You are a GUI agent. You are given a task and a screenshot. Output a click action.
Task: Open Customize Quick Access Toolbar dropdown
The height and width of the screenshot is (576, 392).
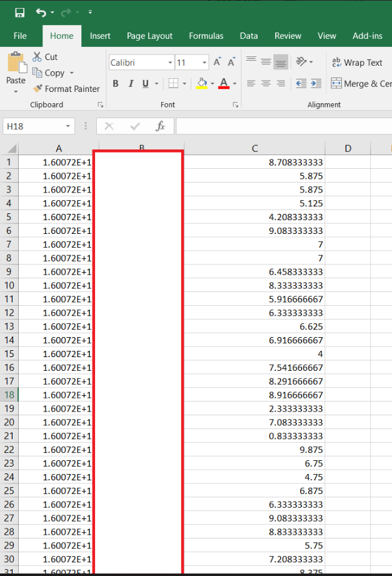(90, 13)
